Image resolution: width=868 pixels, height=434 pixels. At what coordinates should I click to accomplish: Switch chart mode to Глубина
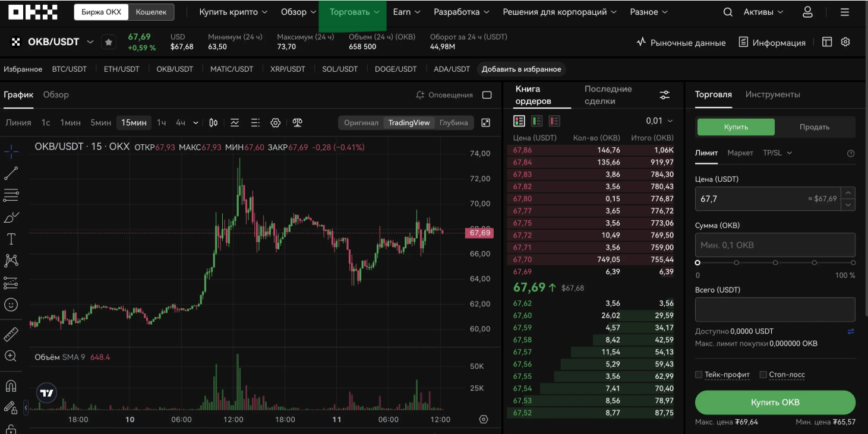454,123
